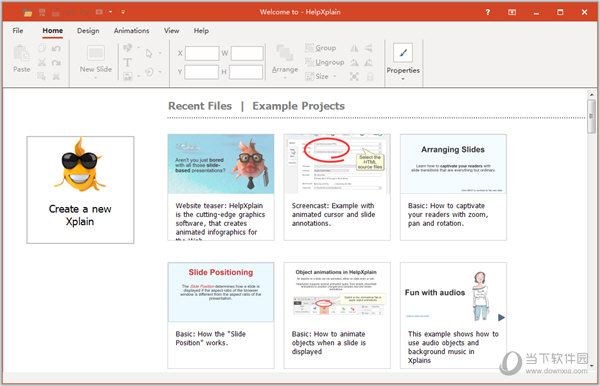Screen dimensions: 600x386
Task: Open the help question mark in title bar
Action: [x=488, y=12]
